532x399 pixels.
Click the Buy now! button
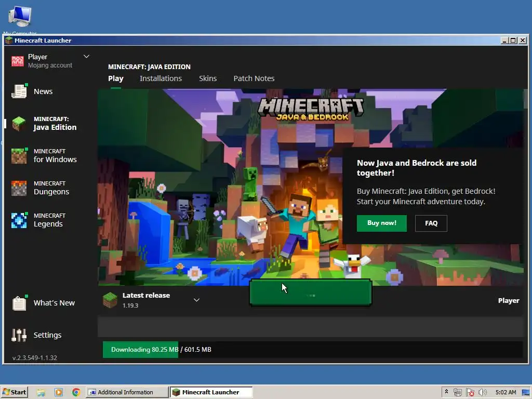point(382,223)
